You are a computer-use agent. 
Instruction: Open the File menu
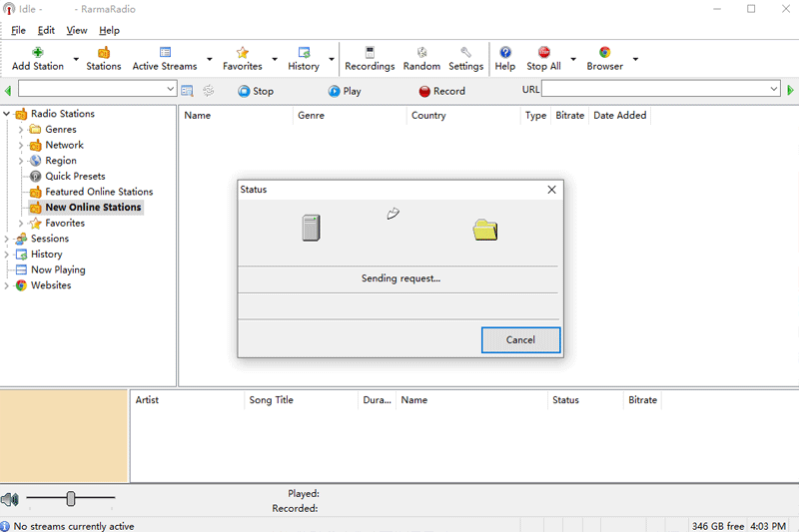tap(19, 30)
